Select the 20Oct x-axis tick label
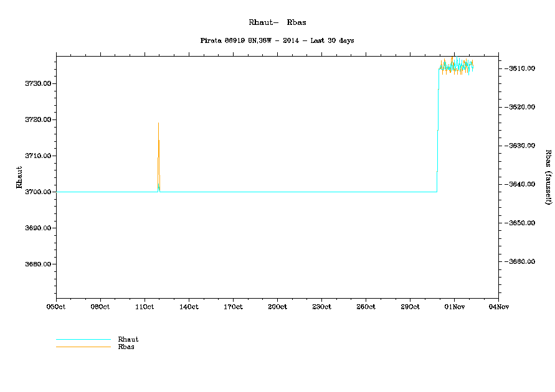Screen dimensions: 555x392 (x=277, y=307)
